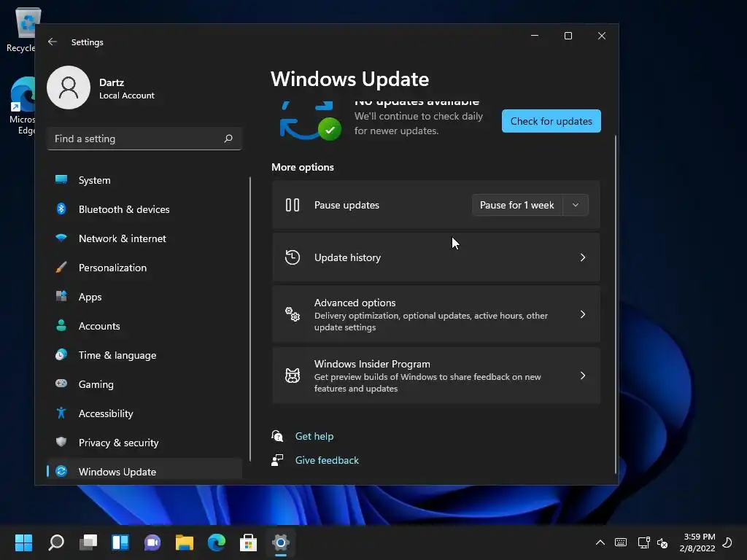Open Chat app on taskbar
747x560 pixels.
(152, 542)
